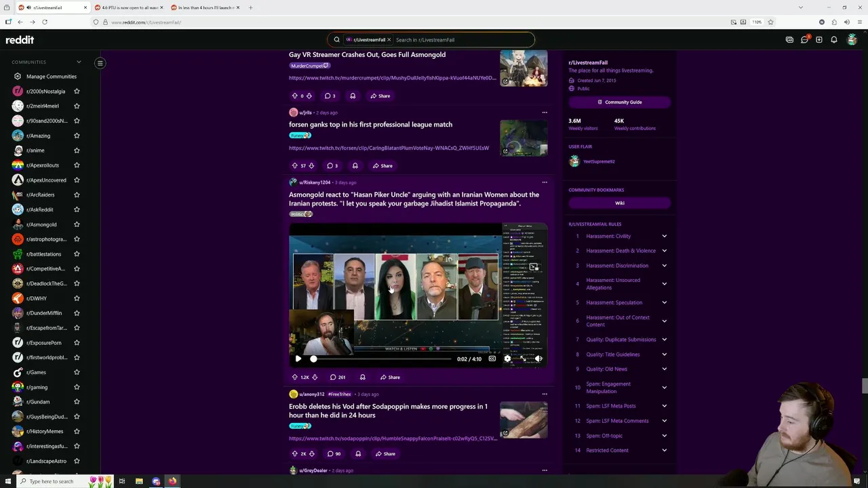
Task: Switch to the In less than 4 hours tab
Action: pos(205,7)
